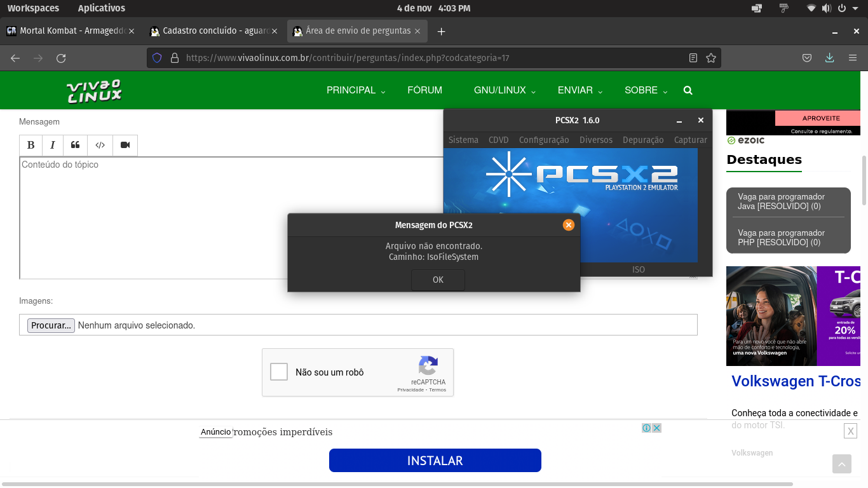
Task: Open the PCSX2 Diversos menu
Action: coord(596,140)
